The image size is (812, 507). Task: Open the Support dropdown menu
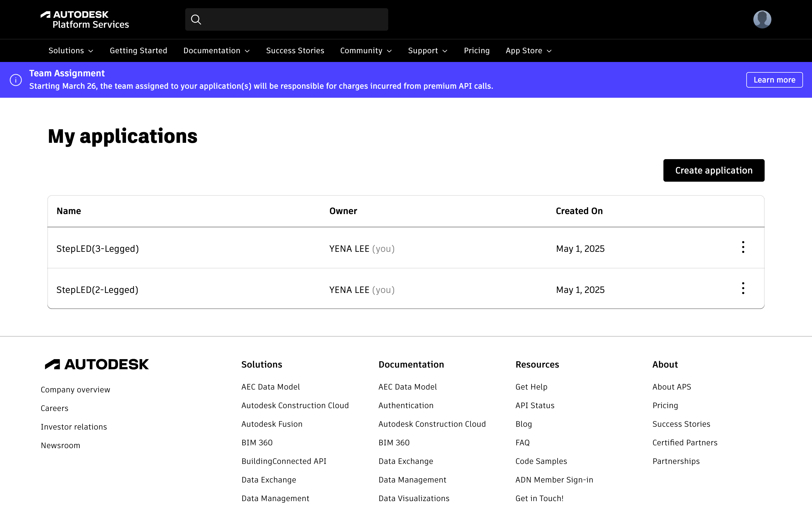[x=427, y=51]
